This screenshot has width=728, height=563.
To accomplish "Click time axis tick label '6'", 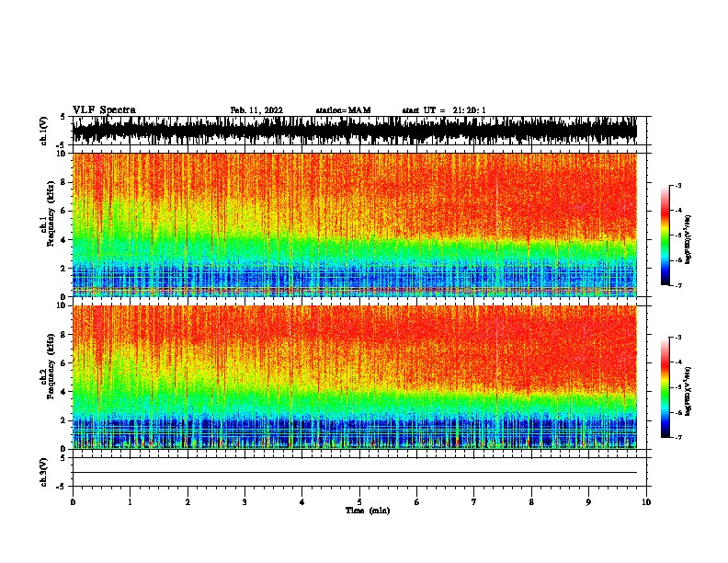I will pos(416,501).
